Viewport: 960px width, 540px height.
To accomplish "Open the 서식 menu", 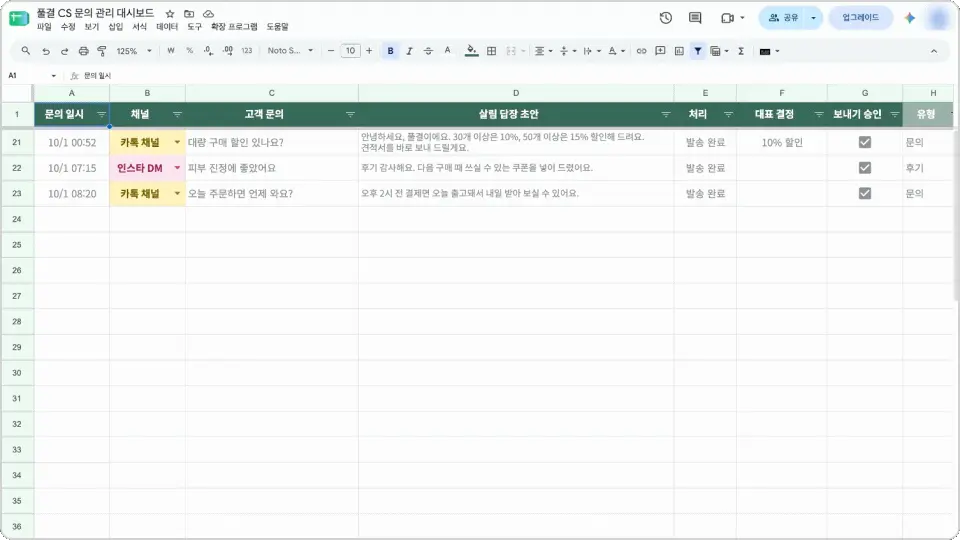I will coord(140,27).
